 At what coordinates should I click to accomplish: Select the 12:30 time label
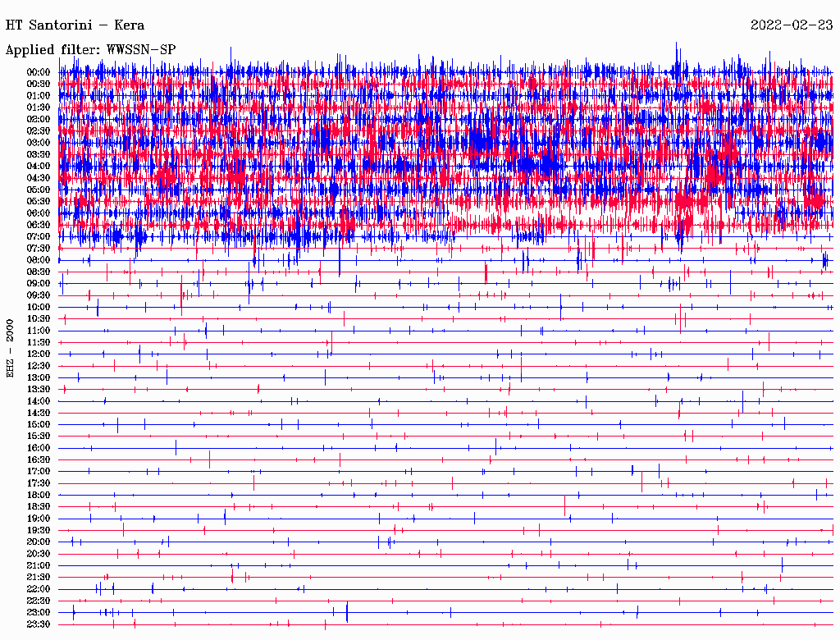point(39,366)
